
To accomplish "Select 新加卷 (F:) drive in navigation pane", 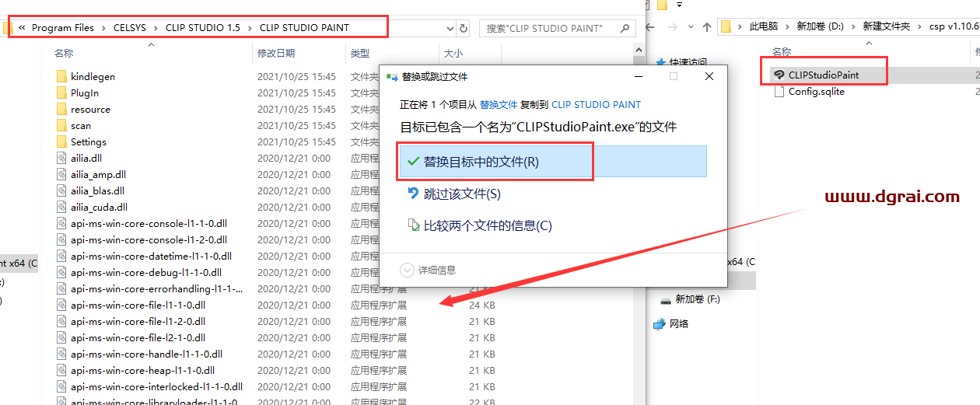I will 698,299.
